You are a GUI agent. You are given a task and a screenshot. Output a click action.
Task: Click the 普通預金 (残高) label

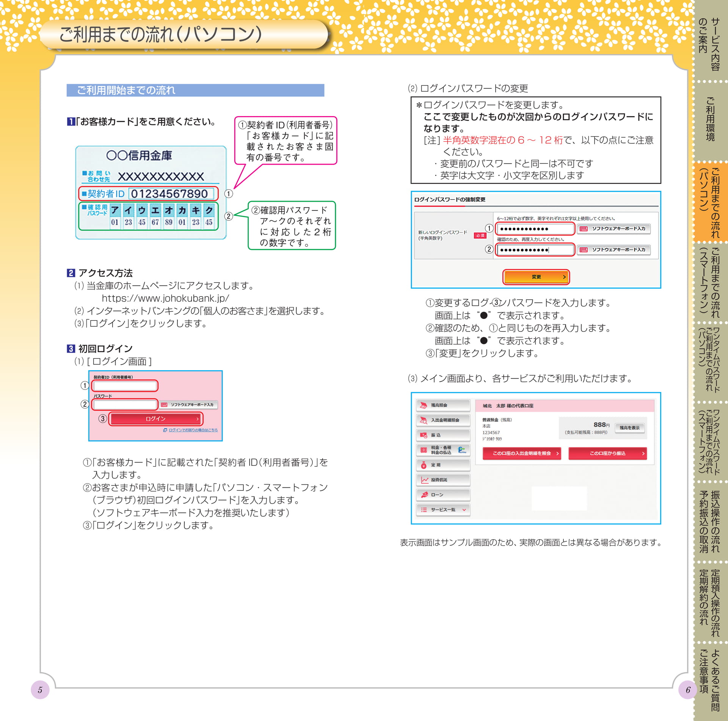497,420
